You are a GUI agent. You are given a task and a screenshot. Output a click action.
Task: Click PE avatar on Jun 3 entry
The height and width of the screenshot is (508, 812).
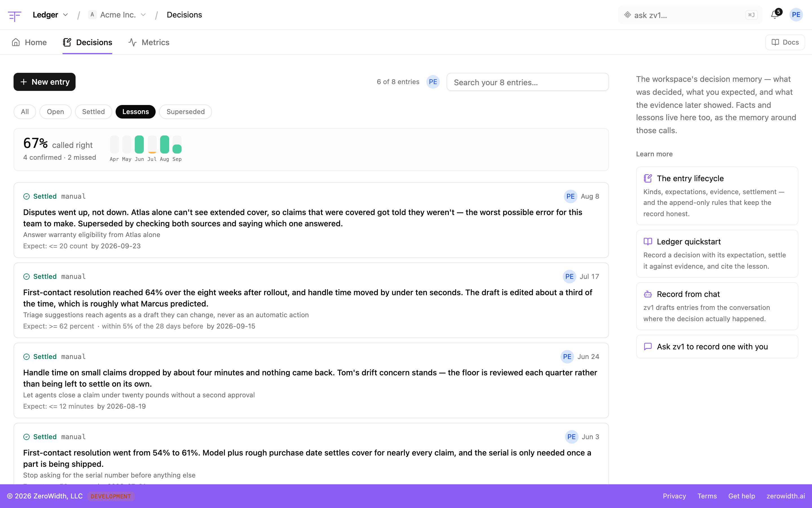(572, 437)
